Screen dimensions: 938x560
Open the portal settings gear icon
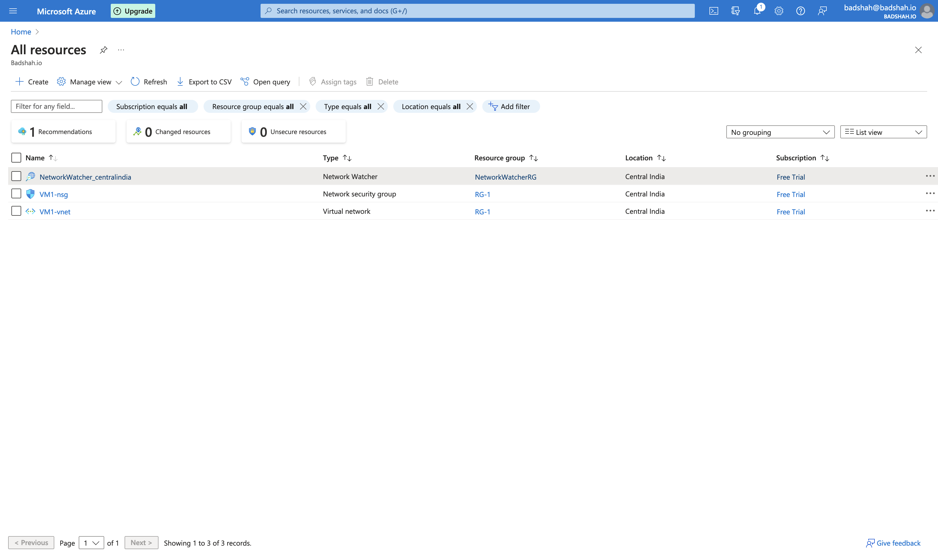(x=779, y=11)
